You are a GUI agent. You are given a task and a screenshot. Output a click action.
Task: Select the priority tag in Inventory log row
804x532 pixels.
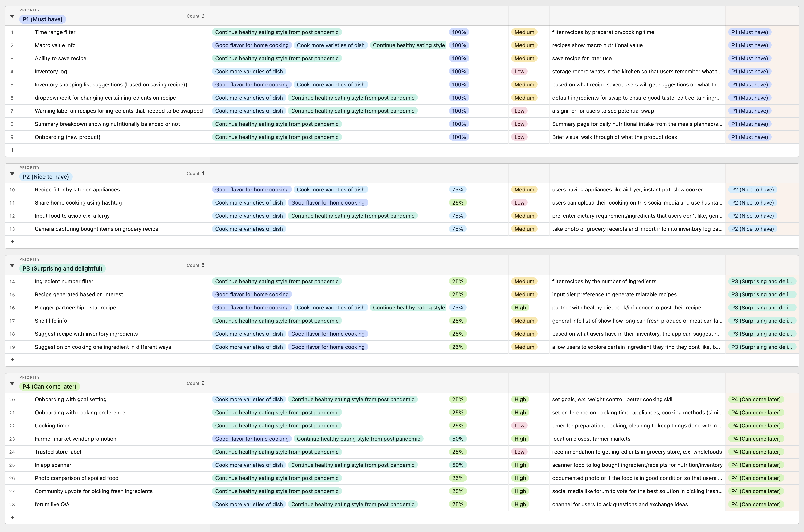[749, 72]
